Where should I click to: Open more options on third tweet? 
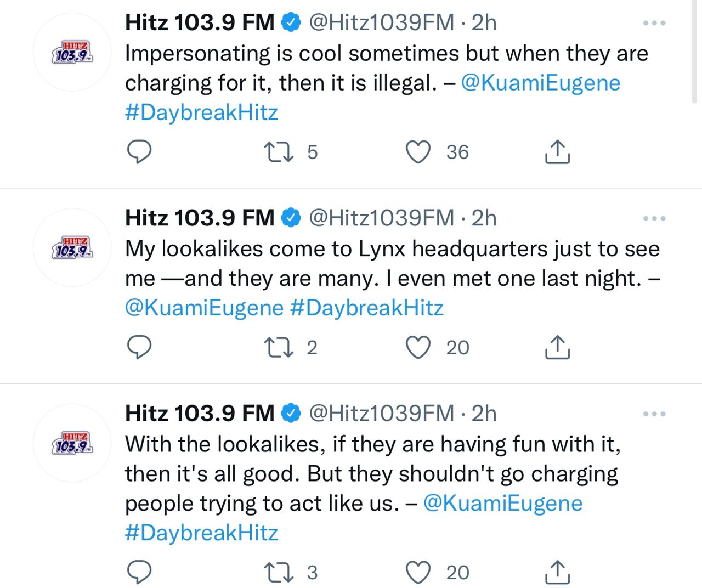pyautogui.click(x=654, y=414)
